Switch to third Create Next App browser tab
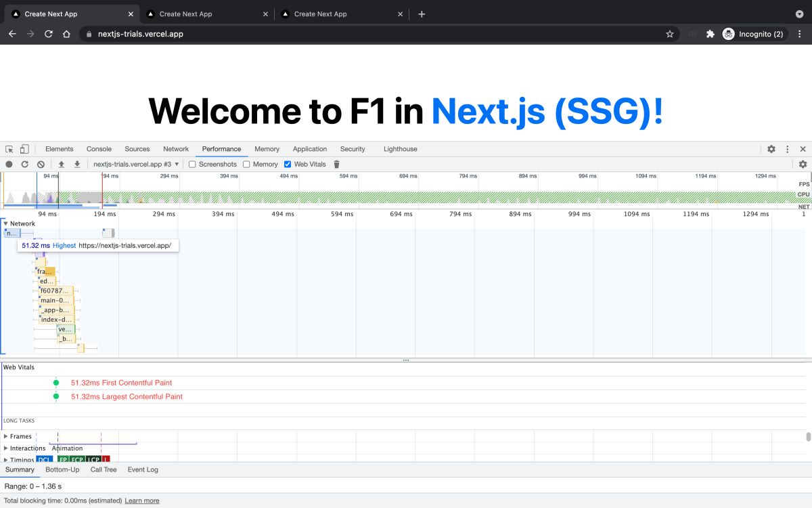 point(342,14)
